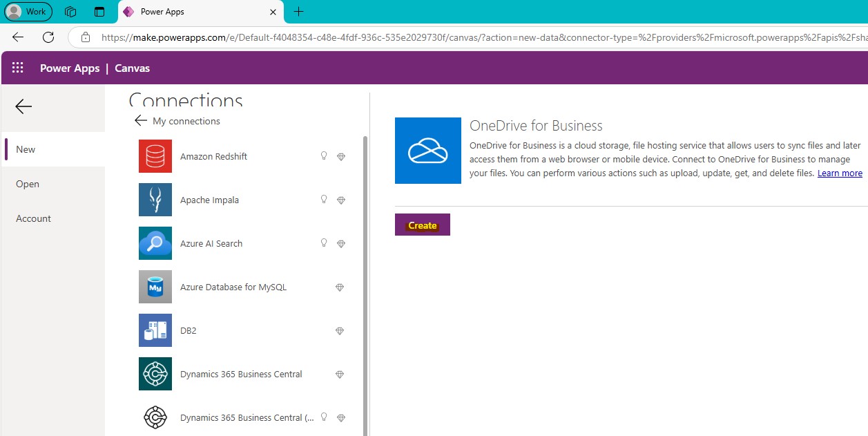
Task: Select the Dynamics 365 Business Central white icon
Action: tap(155, 417)
